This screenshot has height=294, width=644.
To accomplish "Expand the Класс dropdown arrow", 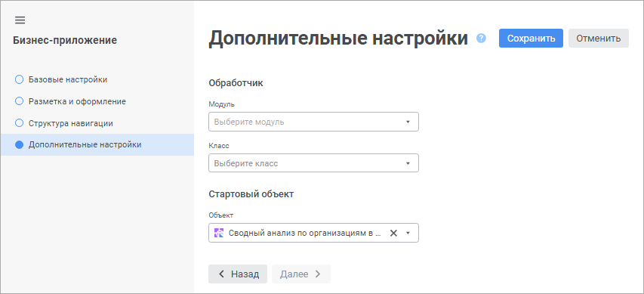I will pyautogui.click(x=408, y=163).
